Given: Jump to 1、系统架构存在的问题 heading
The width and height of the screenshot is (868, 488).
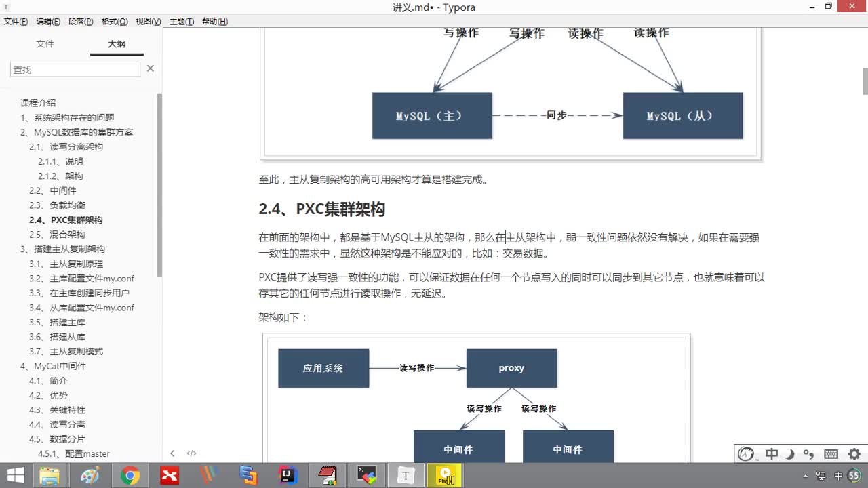Looking at the screenshot, I should pyautogui.click(x=67, y=117).
